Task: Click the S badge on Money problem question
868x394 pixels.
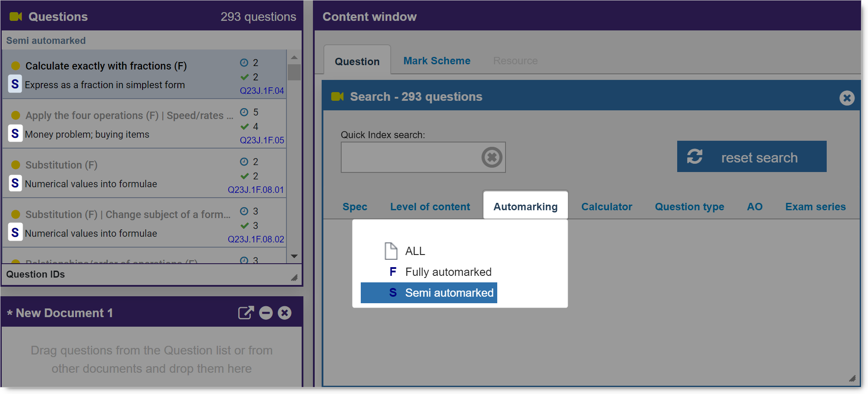Action: pos(15,134)
